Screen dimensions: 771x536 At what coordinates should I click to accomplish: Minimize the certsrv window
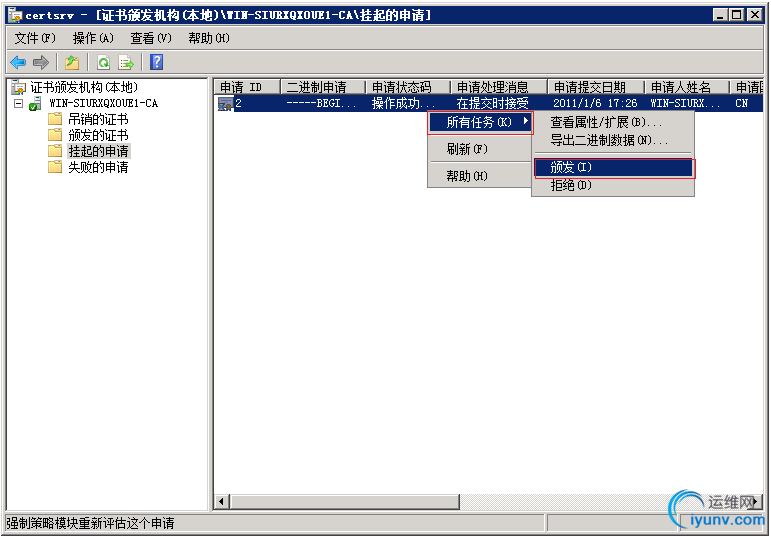pyautogui.click(x=720, y=15)
